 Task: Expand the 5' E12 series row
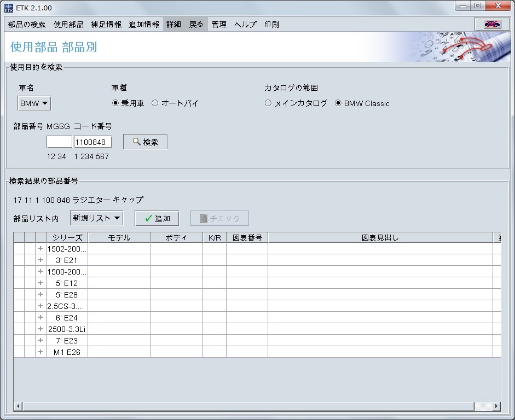click(40, 283)
